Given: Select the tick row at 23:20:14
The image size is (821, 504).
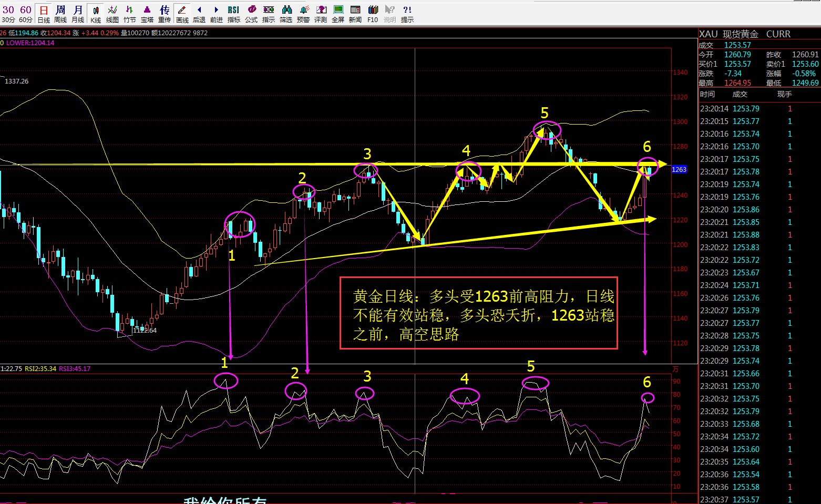Looking at the screenshot, I should pyautogui.click(x=759, y=109).
